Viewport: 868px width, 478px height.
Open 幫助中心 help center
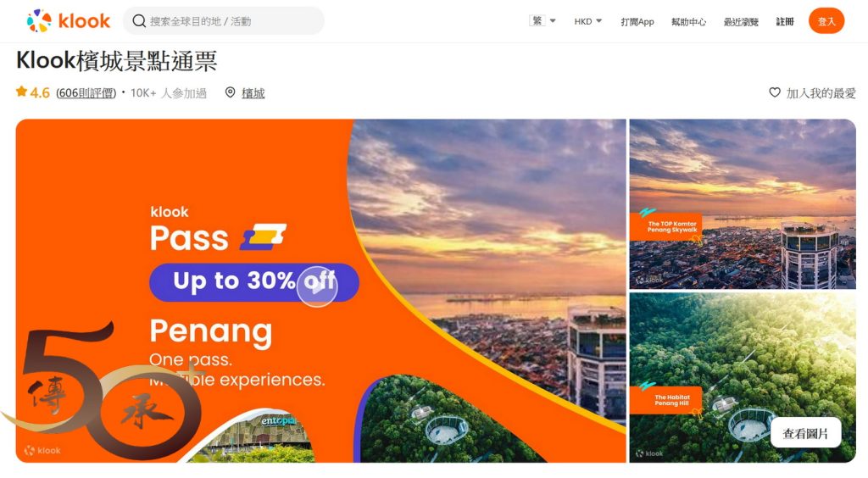coord(688,21)
